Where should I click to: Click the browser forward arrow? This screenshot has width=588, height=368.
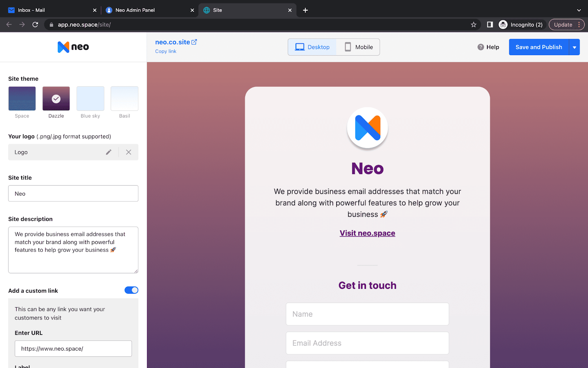click(x=22, y=25)
